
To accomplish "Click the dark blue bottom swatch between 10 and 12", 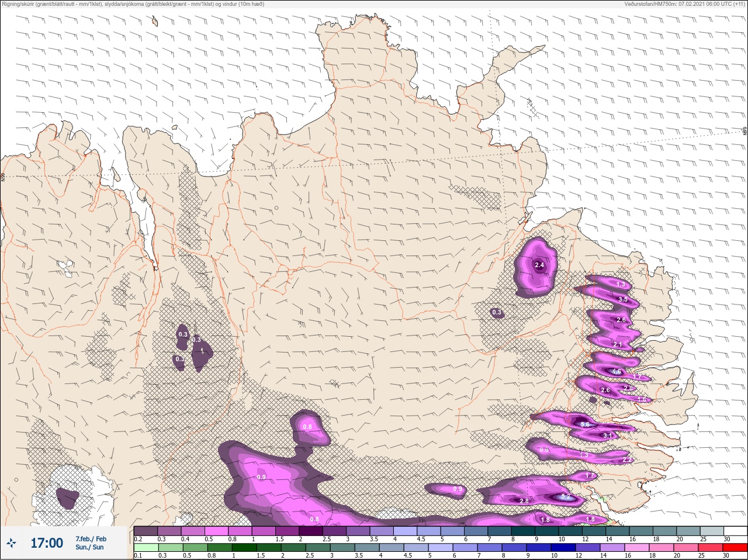I will (563, 548).
